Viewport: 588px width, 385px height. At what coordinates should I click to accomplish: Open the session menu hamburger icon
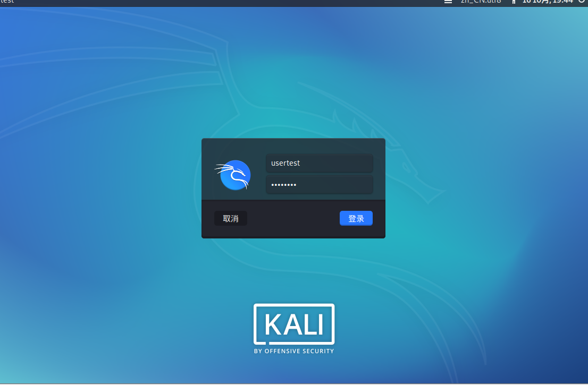[x=448, y=2]
